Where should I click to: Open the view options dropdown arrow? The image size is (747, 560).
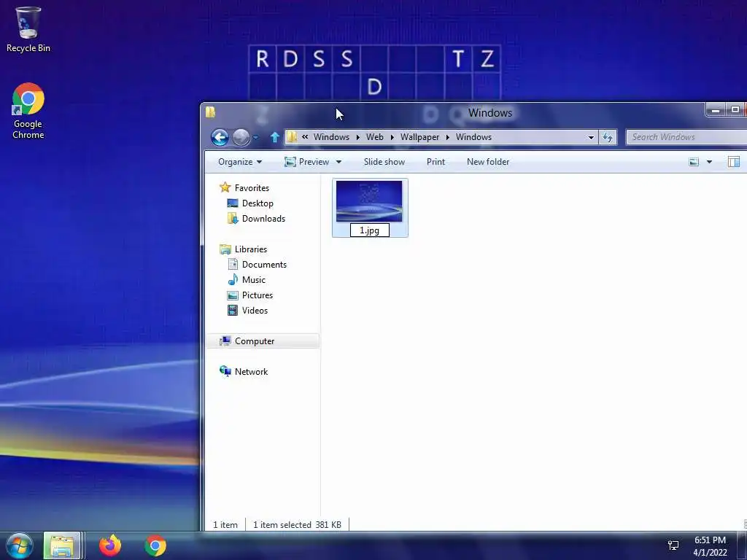tap(709, 162)
